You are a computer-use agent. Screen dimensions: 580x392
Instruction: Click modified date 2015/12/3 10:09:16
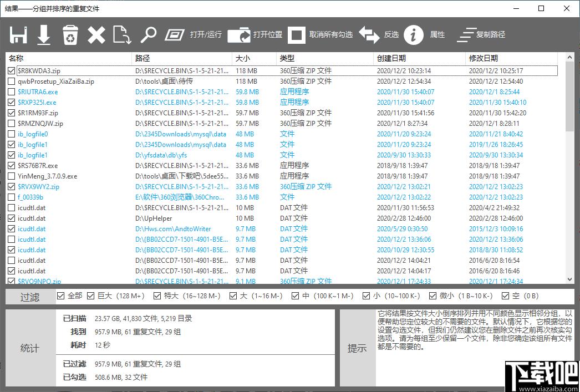[x=496, y=229]
